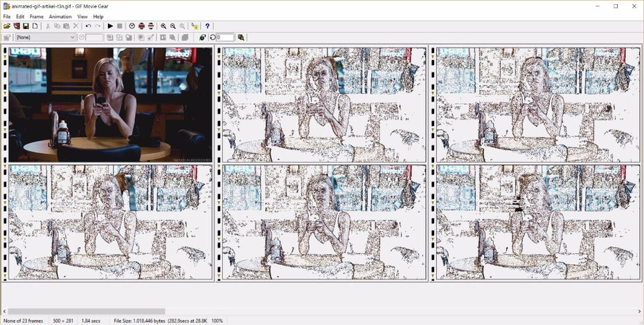
Task: Open the Help menu
Action: click(98, 17)
